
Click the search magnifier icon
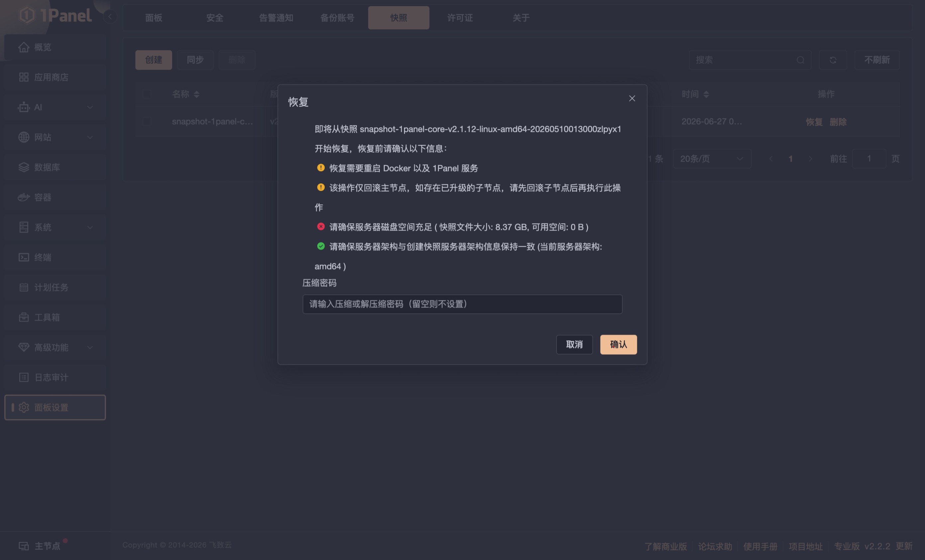coord(800,60)
